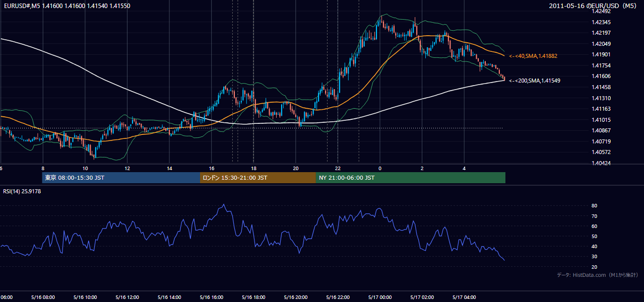Click the RSI(14) 25.9178 indicator label

coord(22,191)
